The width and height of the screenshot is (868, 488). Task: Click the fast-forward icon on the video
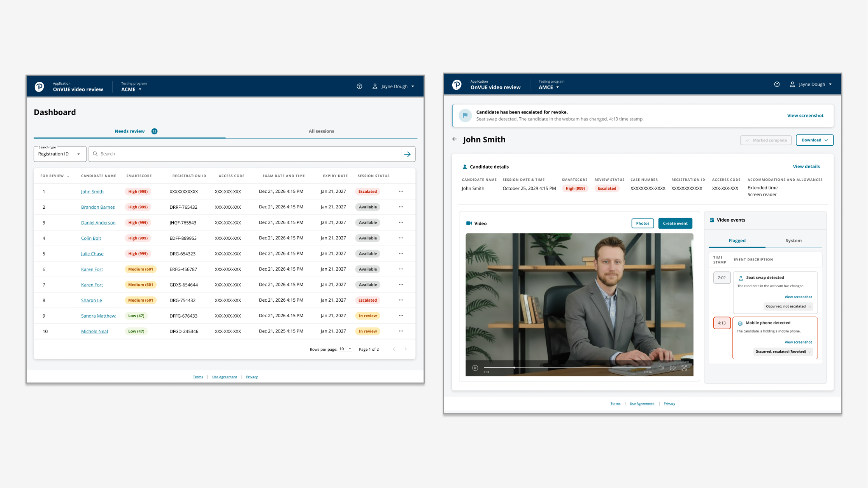(673, 368)
